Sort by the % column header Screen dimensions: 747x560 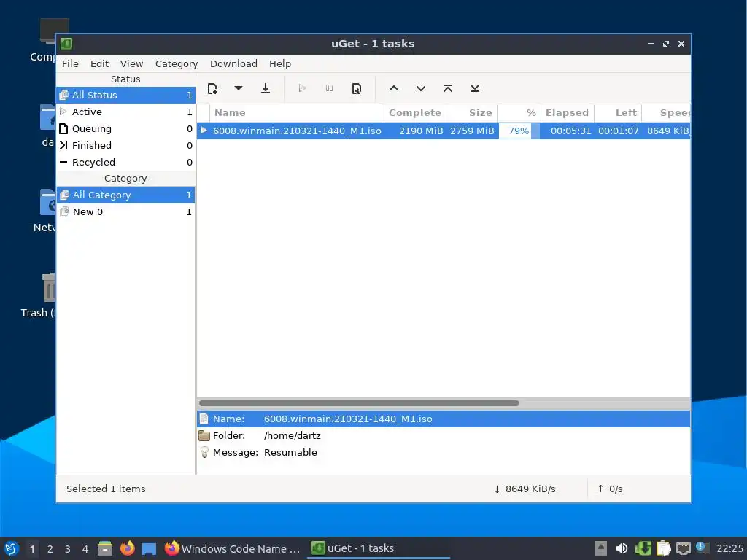[x=519, y=113]
